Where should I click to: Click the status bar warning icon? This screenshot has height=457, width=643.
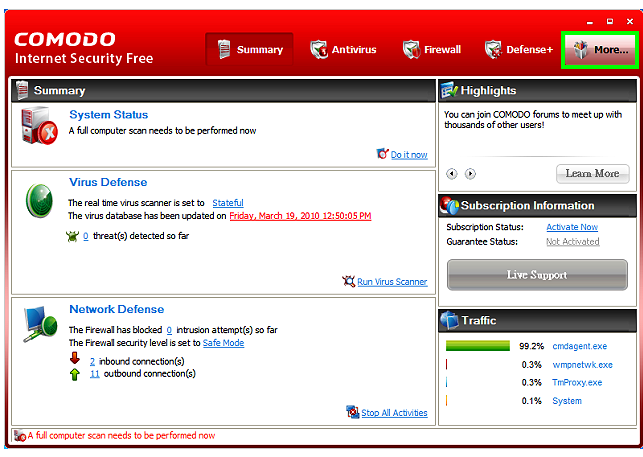pos(20,436)
